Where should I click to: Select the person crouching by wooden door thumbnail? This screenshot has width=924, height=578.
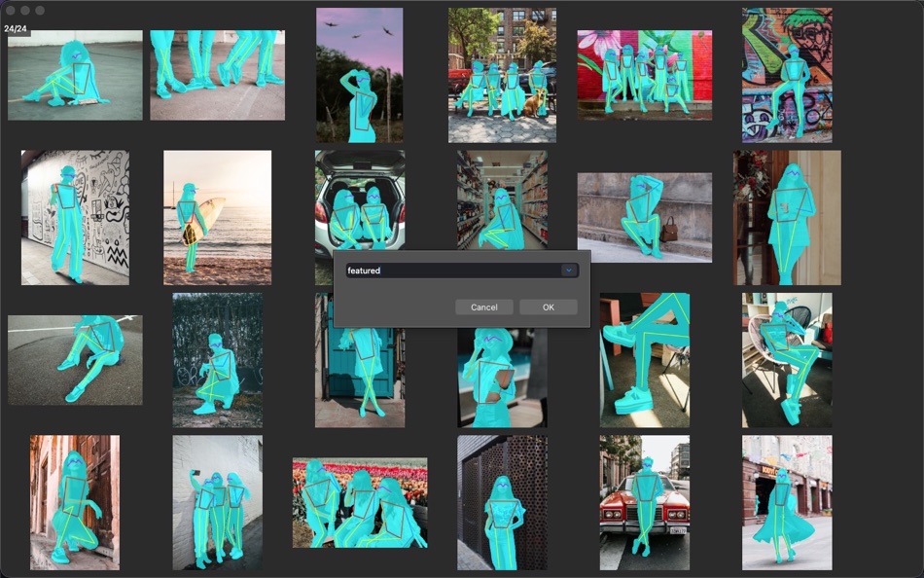[x=75, y=502]
